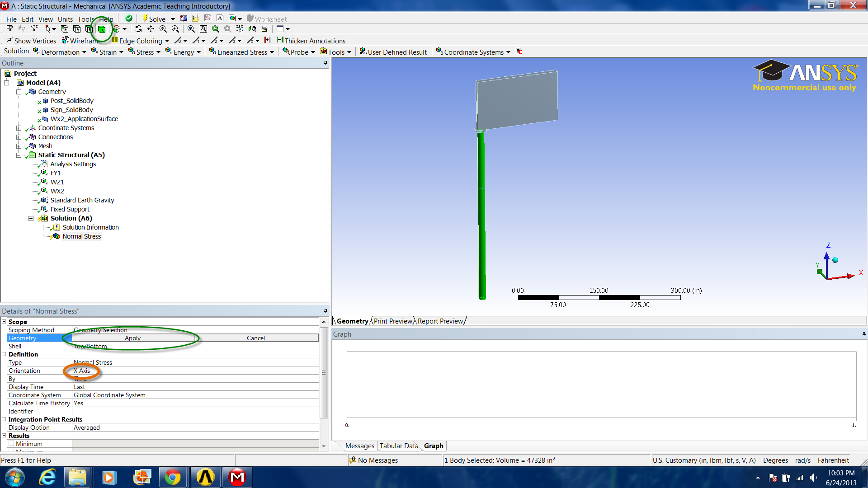The width and height of the screenshot is (868, 488).
Task: Open the View menu
Action: point(45,19)
